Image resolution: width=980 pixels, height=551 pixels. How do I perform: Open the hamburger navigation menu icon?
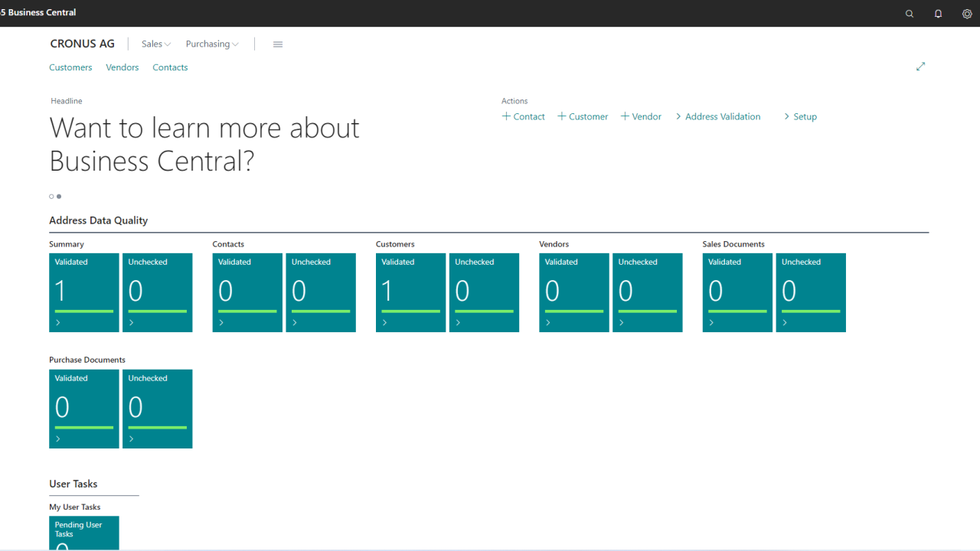point(278,44)
